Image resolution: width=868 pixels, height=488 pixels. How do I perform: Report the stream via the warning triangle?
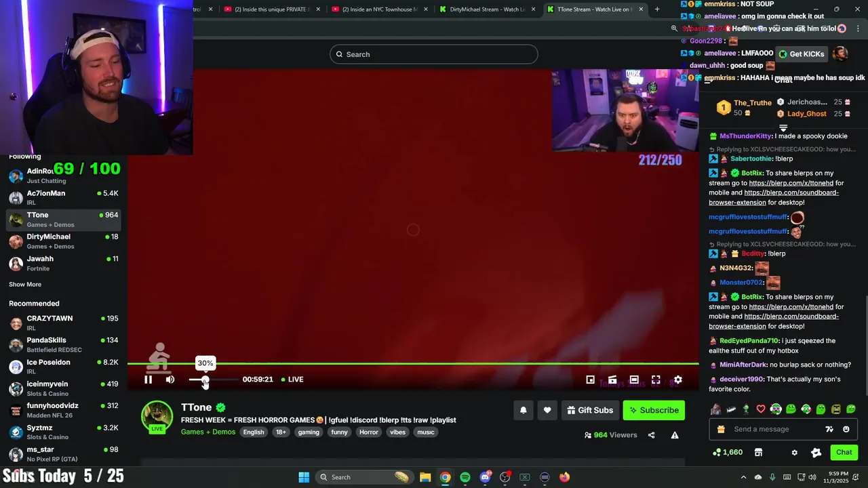[x=675, y=435]
